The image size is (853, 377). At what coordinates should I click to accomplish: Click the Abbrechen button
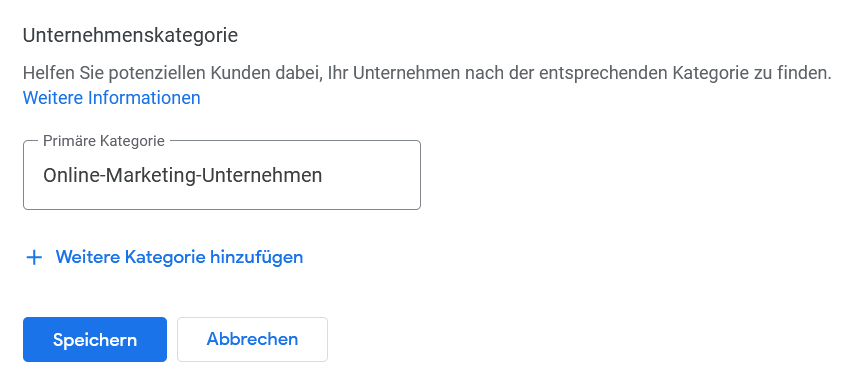(x=252, y=339)
